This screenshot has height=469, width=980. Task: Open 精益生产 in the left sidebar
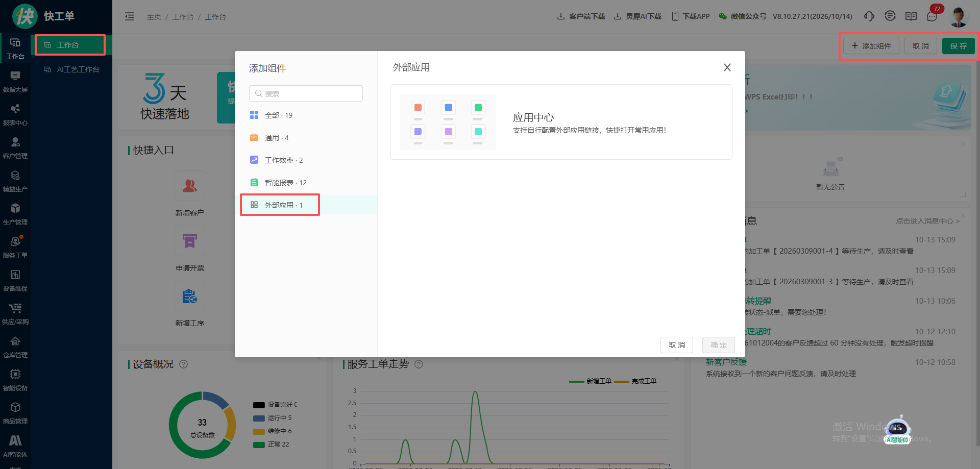tap(15, 182)
